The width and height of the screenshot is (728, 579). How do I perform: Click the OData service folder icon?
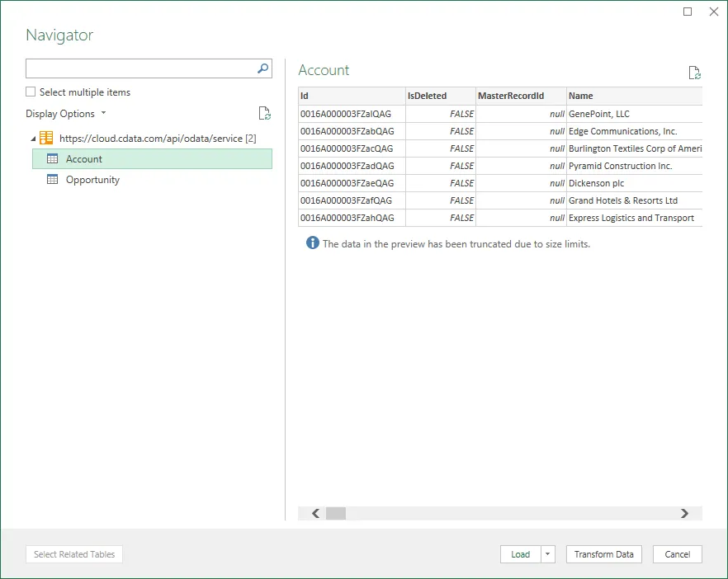pos(46,139)
